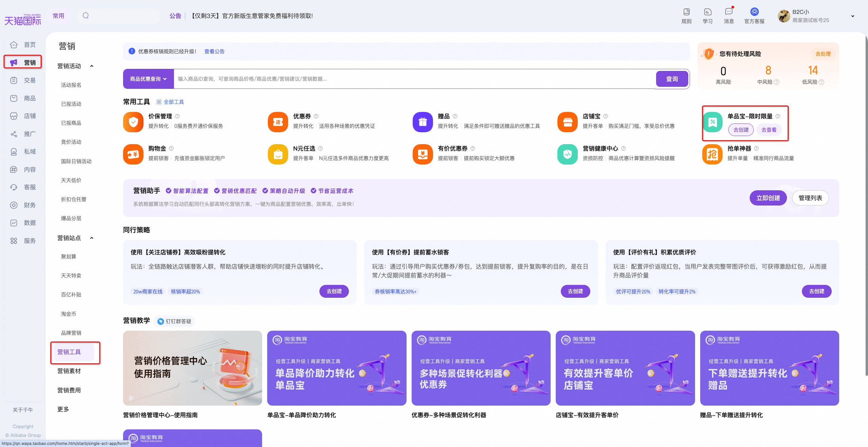Collapse the 营销站点 section
The width and height of the screenshot is (868, 447).
coord(92,238)
